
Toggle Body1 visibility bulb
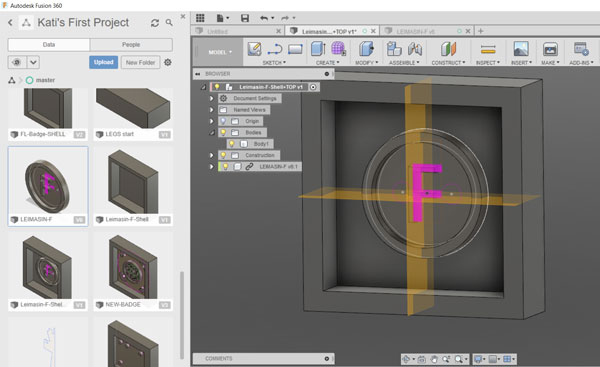click(232, 144)
